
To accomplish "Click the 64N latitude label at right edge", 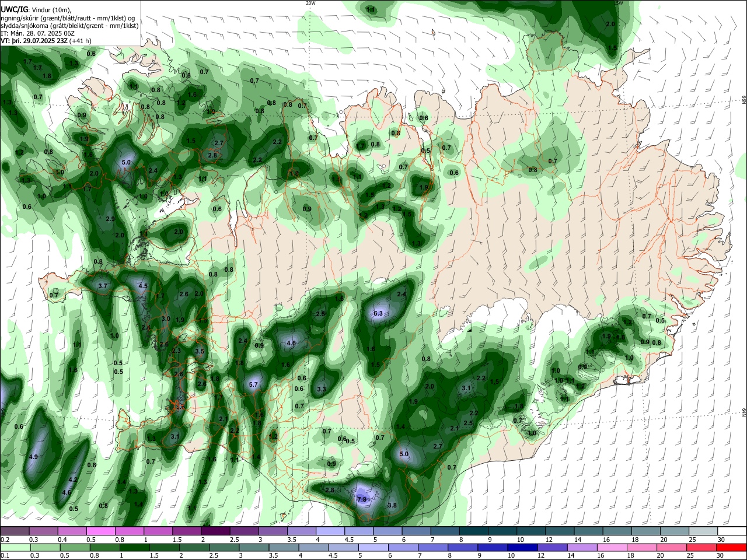I will pyautogui.click(x=744, y=413).
